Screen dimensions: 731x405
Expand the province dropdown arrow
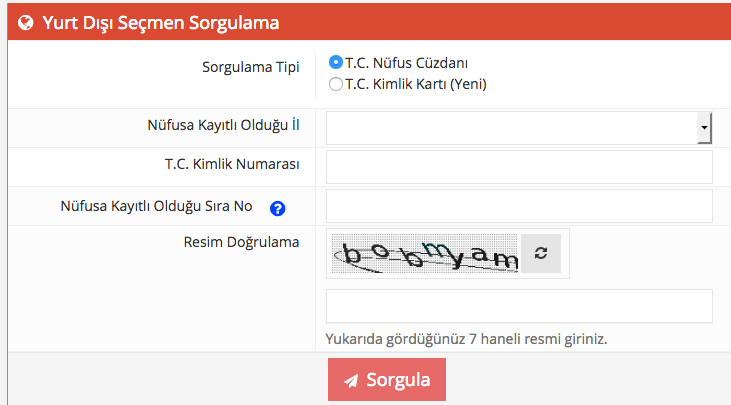704,128
